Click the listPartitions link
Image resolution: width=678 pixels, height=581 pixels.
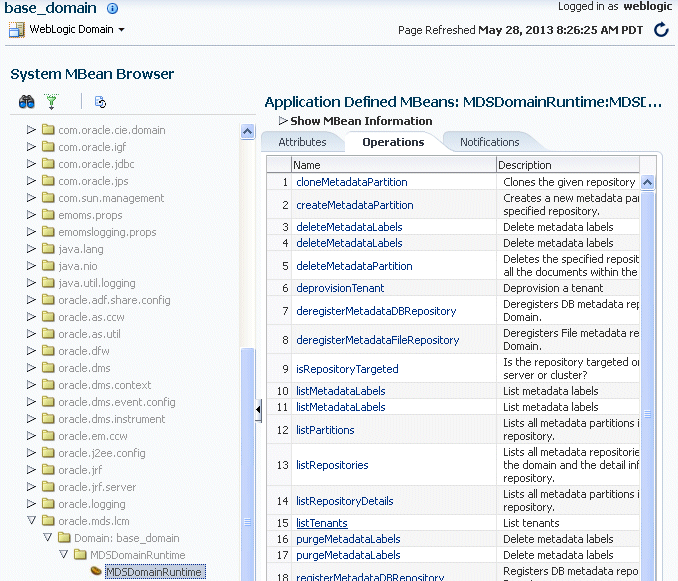click(x=325, y=430)
